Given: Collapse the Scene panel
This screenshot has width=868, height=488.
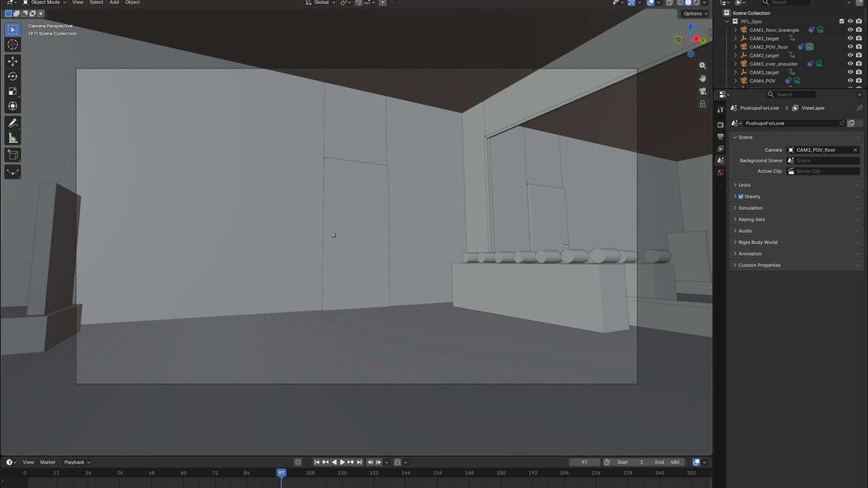Looking at the screenshot, I should point(795,137).
